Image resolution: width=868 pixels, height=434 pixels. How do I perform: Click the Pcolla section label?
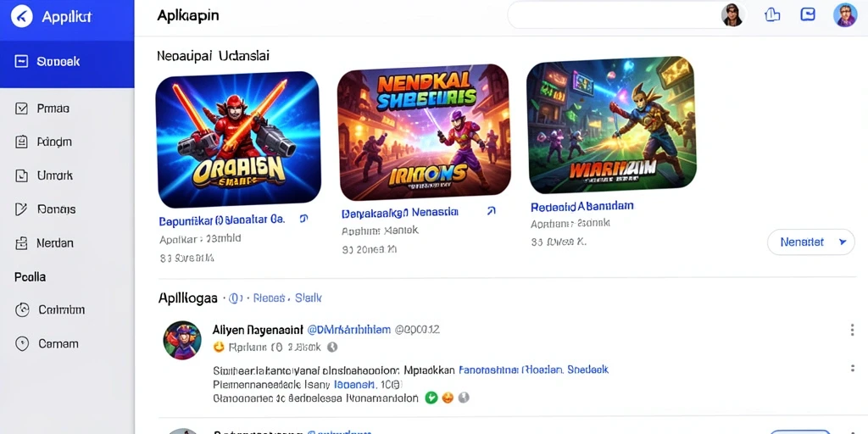(30, 277)
